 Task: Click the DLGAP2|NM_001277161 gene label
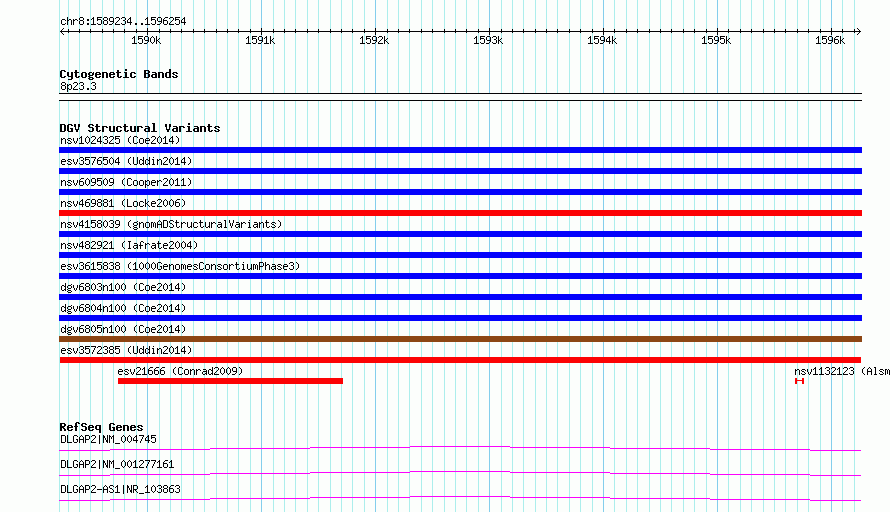point(117,464)
